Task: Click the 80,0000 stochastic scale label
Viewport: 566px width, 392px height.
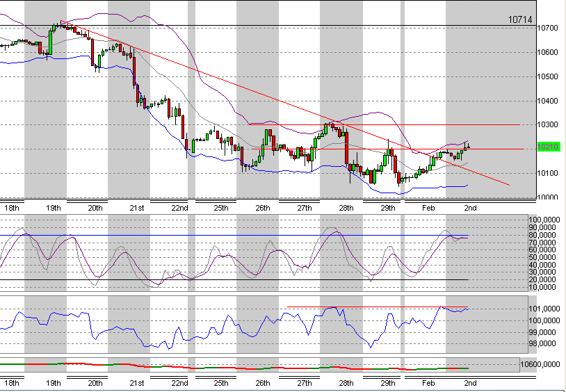Action: [x=542, y=235]
